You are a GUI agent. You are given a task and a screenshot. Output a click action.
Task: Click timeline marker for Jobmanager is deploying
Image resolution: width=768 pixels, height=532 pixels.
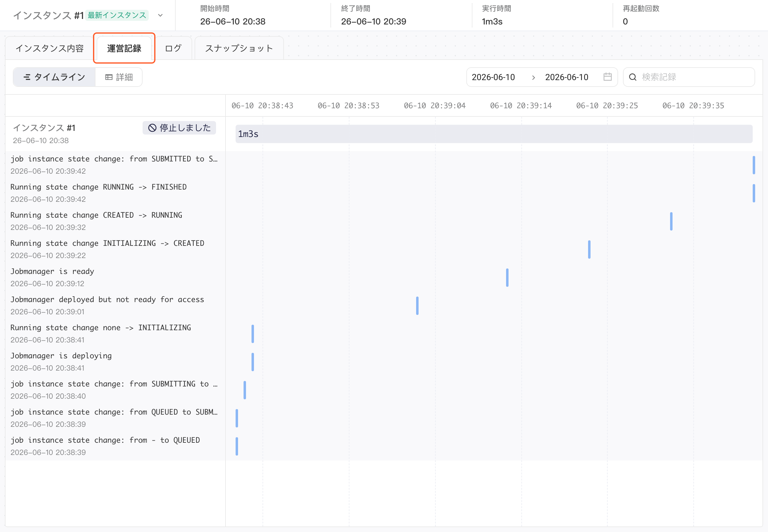pos(252,362)
